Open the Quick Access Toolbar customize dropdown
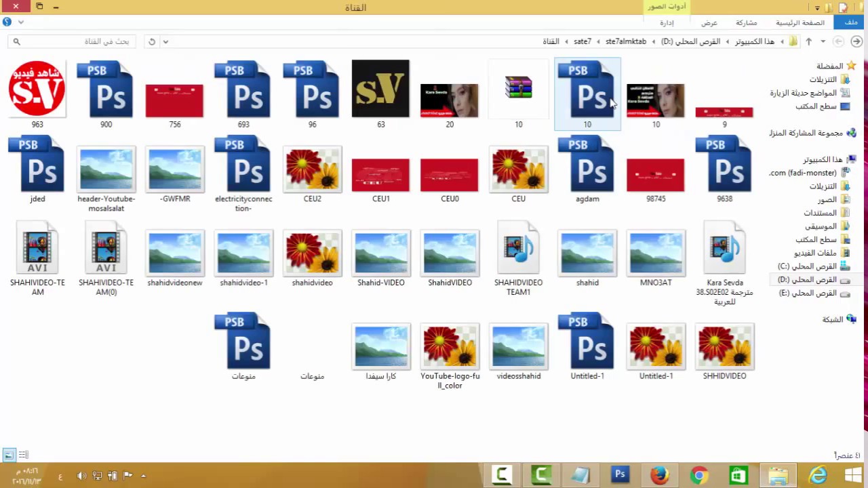868x488 pixels. click(x=817, y=7)
